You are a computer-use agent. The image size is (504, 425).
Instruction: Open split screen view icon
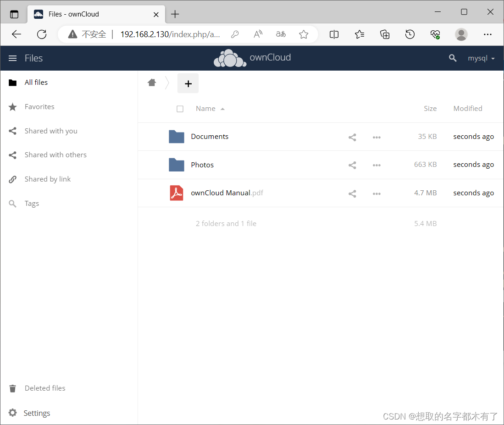[x=334, y=34]
